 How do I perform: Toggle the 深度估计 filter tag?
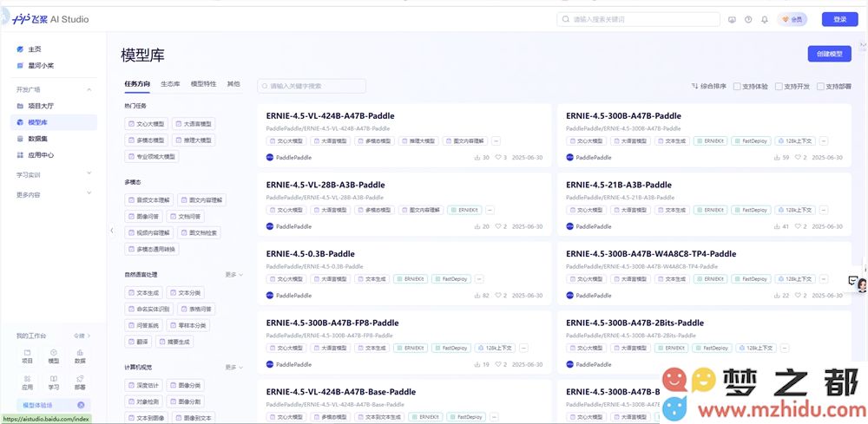coord(143,385)
